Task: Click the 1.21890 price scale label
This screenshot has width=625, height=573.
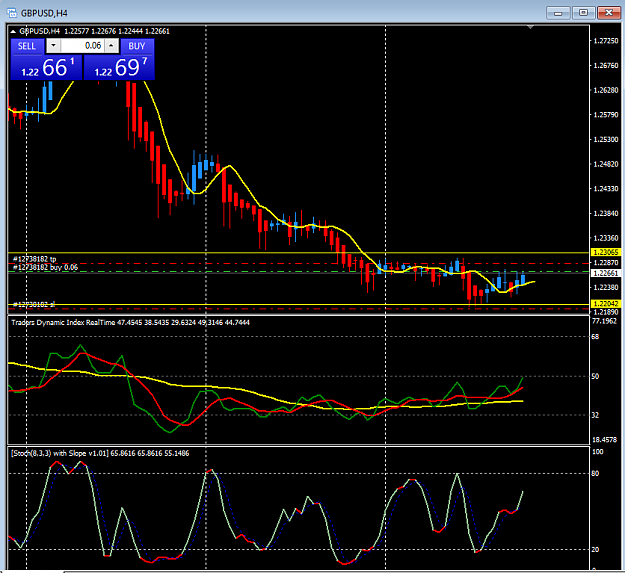Action: (605, 312)
